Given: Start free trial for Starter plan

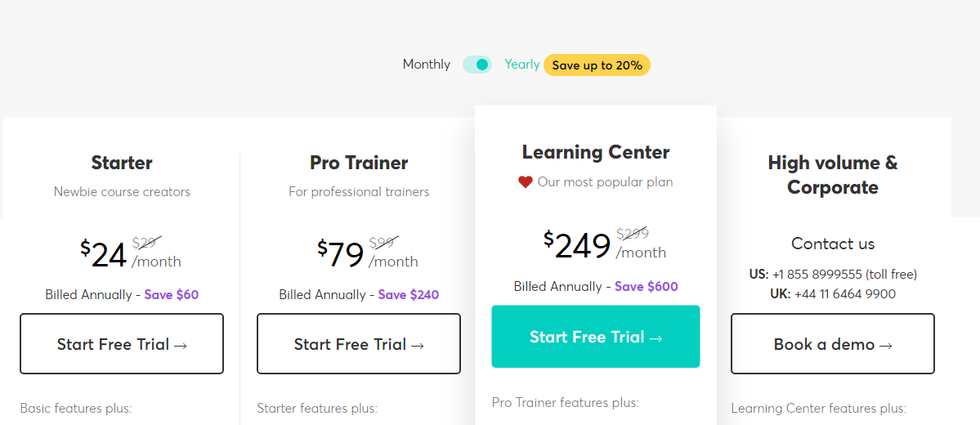Looking at the screenshot, I should tap(122, 344).
